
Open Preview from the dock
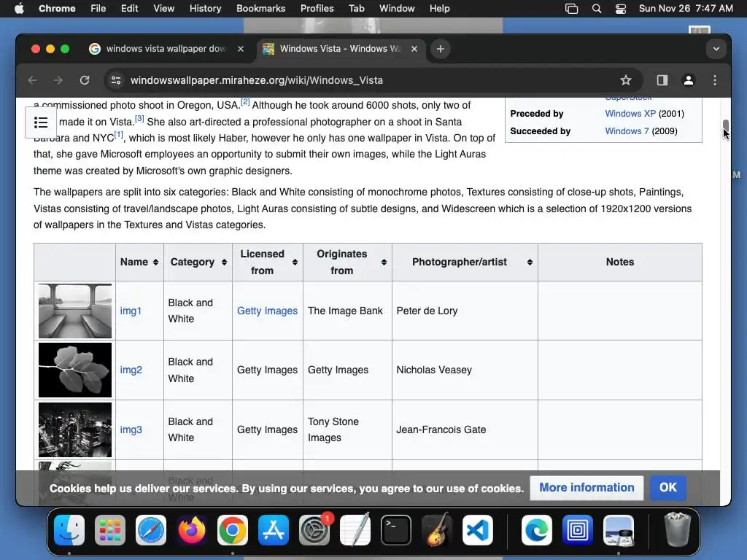(x=619, y=530)
